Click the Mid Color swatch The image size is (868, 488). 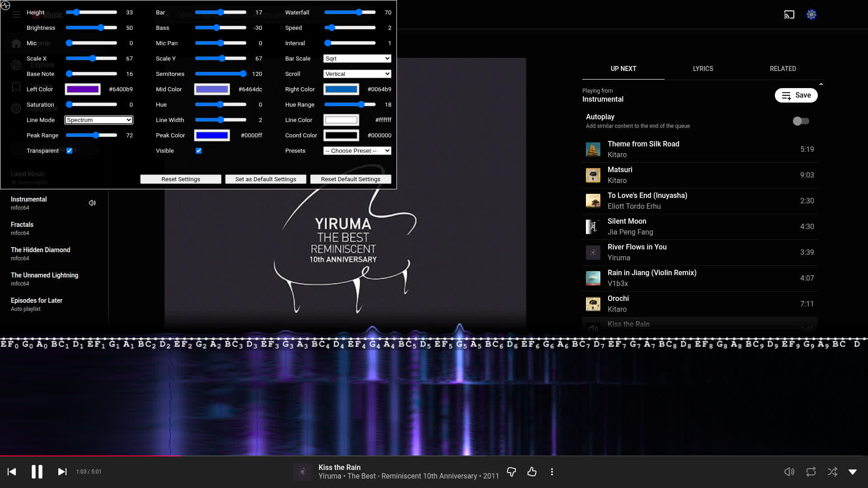pyautogui.click(x=212, y=89)
